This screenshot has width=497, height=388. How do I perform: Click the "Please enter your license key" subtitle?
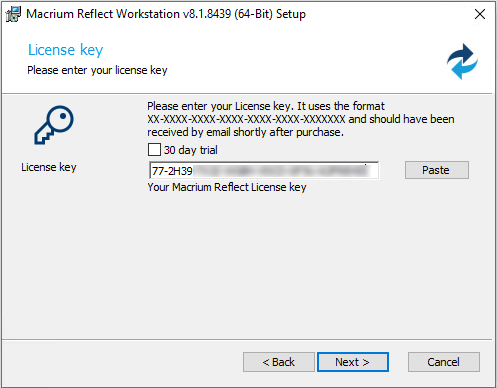coord(97,70)
